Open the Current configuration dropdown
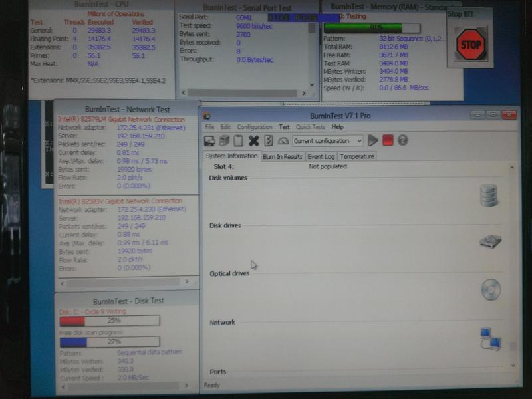 (x=328, y=141)
